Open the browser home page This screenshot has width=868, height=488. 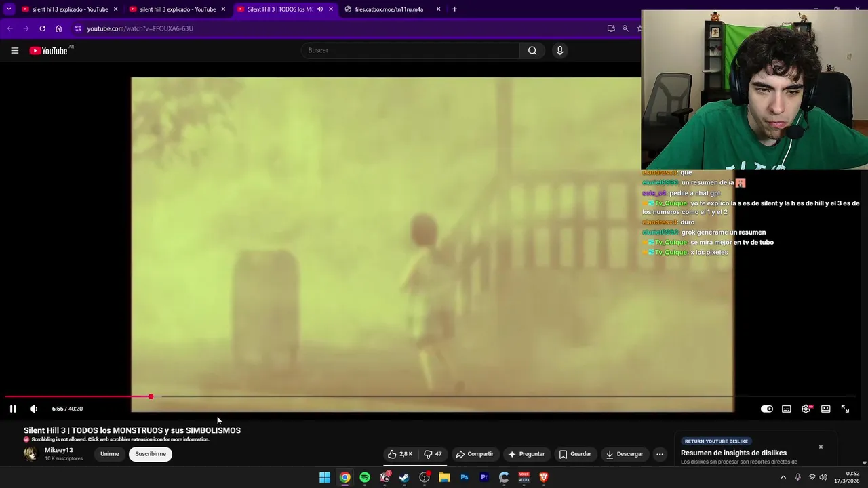point(58,28)
